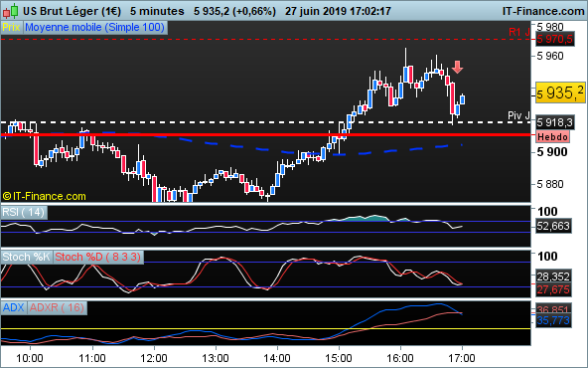Click the Stoch %D value 27,675
The width and height of the screenshot is (588, 368).
pyautogui.click(x=553, y=289)
